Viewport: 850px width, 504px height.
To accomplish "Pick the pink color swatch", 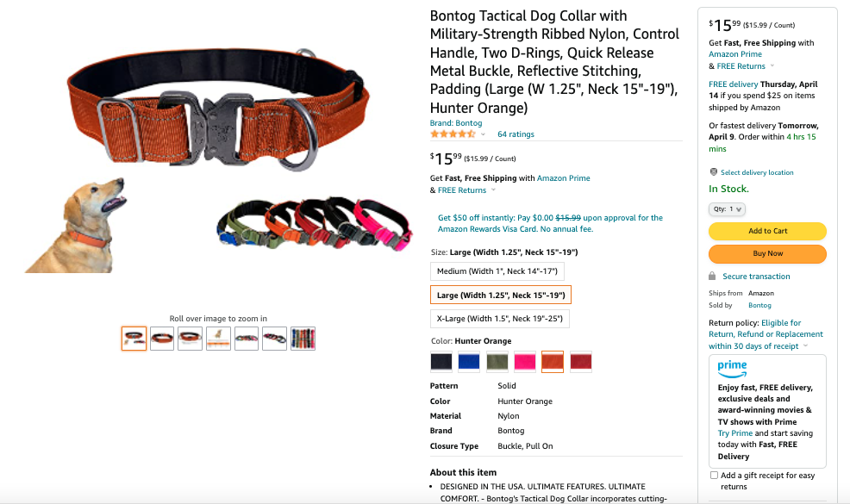I will point(525,362).
